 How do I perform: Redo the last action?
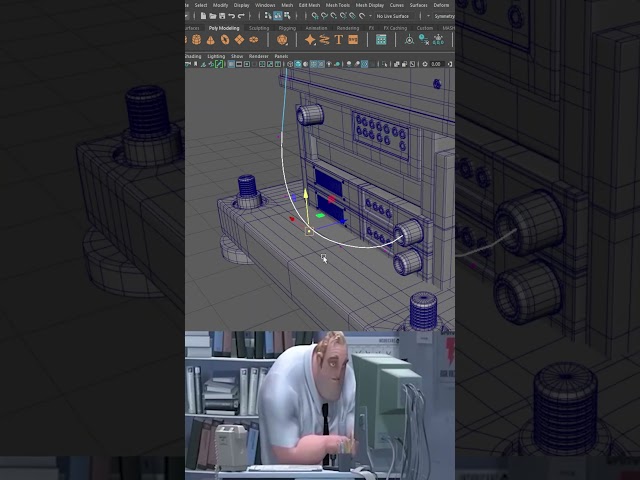click(241, 16)
